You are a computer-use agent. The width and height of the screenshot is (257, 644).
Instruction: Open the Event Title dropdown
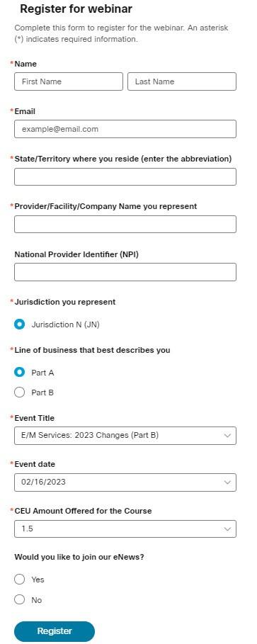(x=125, y=436)
